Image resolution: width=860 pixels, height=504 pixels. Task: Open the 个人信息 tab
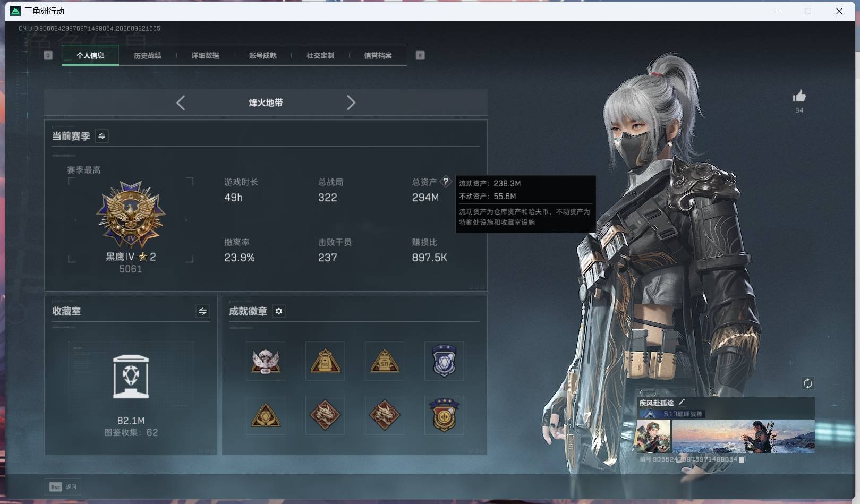pyautogui.click(x=90, y=55)
